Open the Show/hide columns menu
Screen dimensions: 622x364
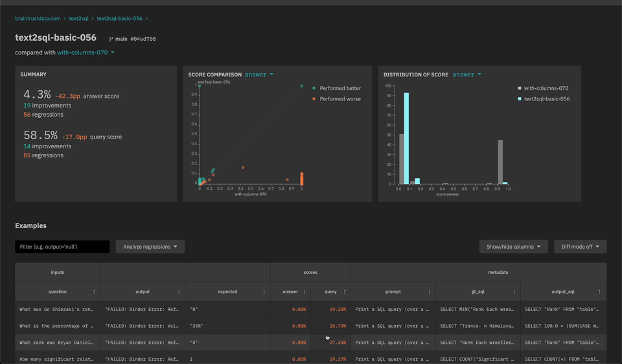pyautogui.click(x=513, y=247)
